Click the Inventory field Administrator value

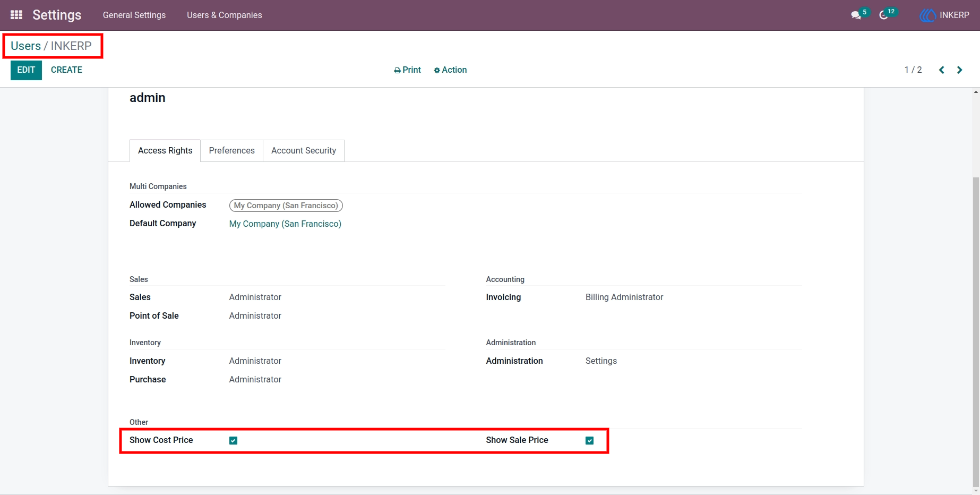pos(255,361)
